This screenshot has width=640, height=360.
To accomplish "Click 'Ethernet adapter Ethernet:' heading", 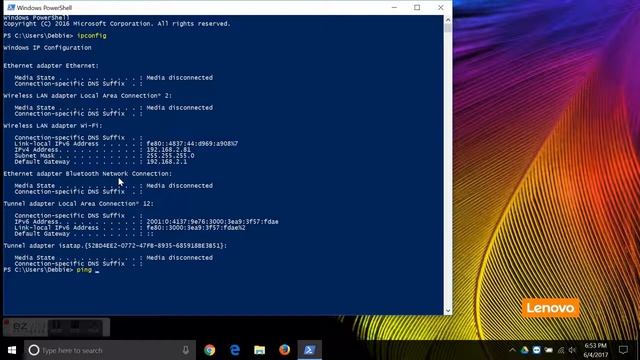I will (x=51, y=65).
